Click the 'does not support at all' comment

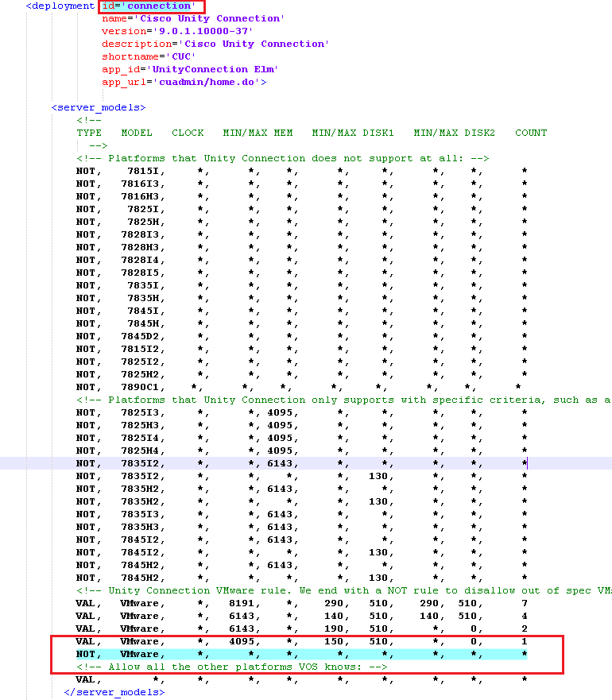coord(283,158)
